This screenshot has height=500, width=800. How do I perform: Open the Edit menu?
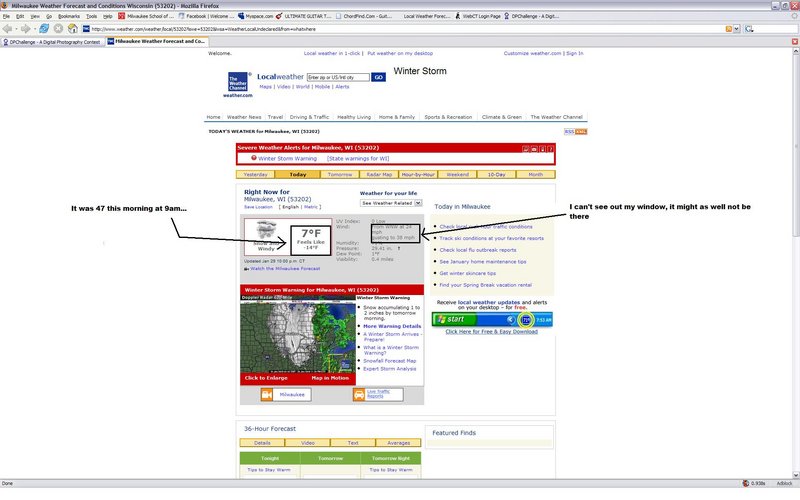(x=20, y=16)
